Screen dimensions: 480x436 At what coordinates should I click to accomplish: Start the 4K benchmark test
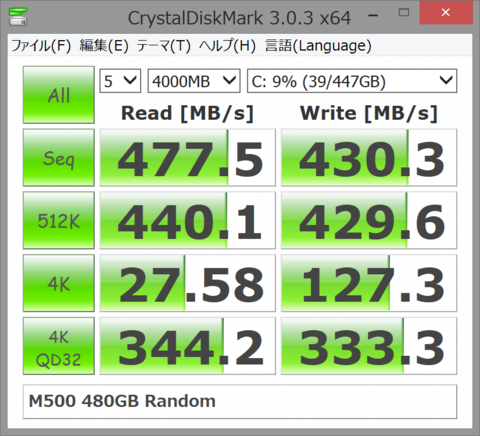click(x=59, y=283)
